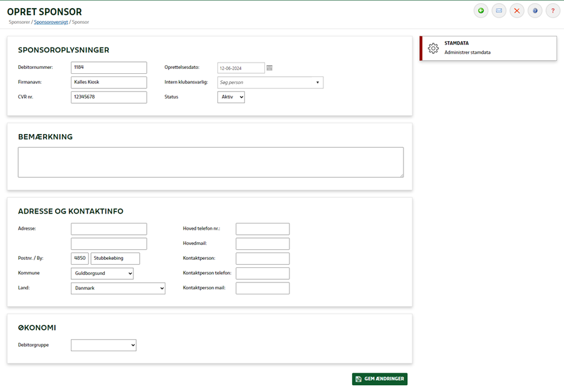Image resolution: width=564 pixels, height=392 pixels.
Task: Click the ADRESSE OG KONTAKTINFO heading
Action: click(x=70, y=211)
